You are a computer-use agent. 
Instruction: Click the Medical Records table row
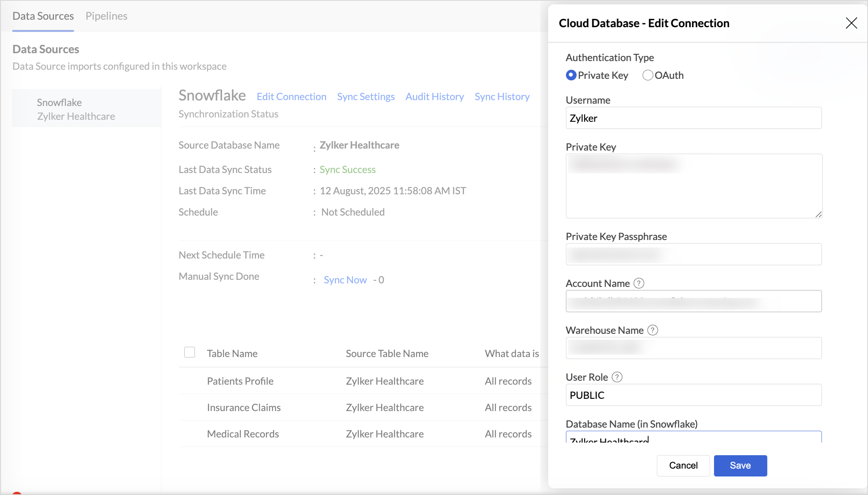(x=363, y=434)
